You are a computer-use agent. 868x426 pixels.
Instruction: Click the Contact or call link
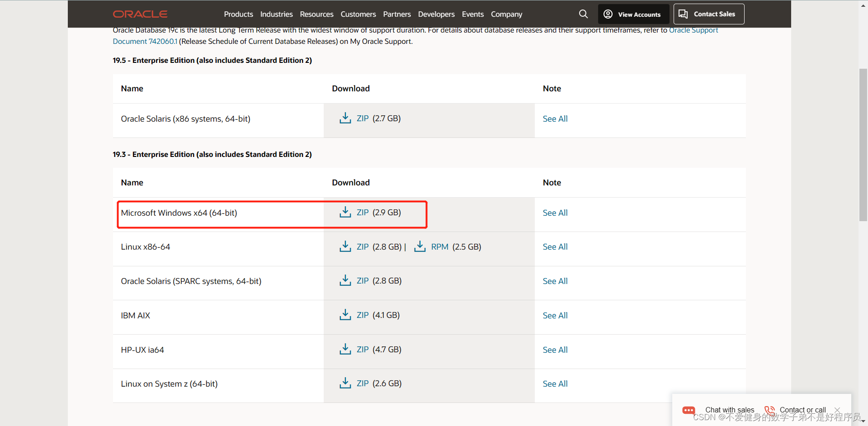point(802,410)
